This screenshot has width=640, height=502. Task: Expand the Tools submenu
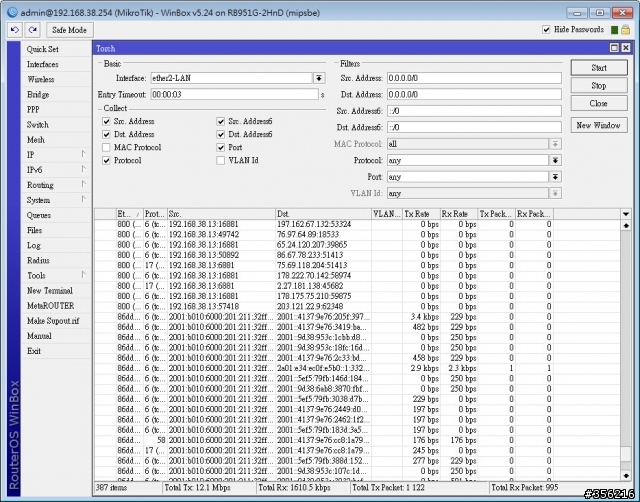(84, 275)
